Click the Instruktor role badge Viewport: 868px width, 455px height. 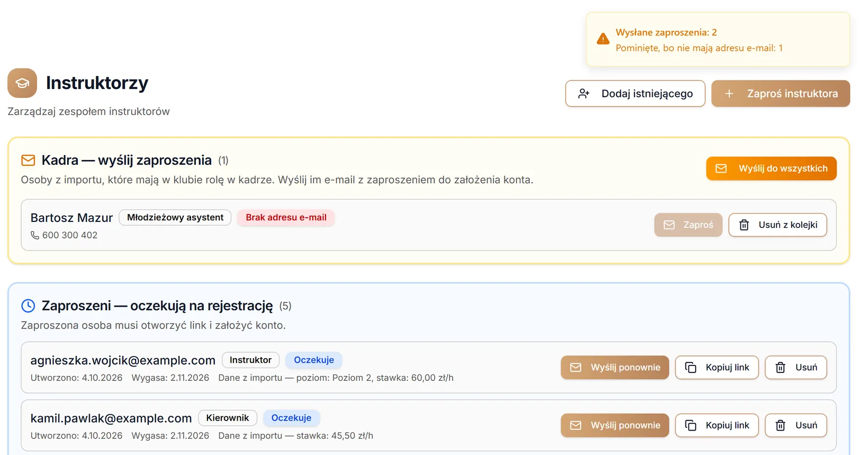(x=250, y=360)
